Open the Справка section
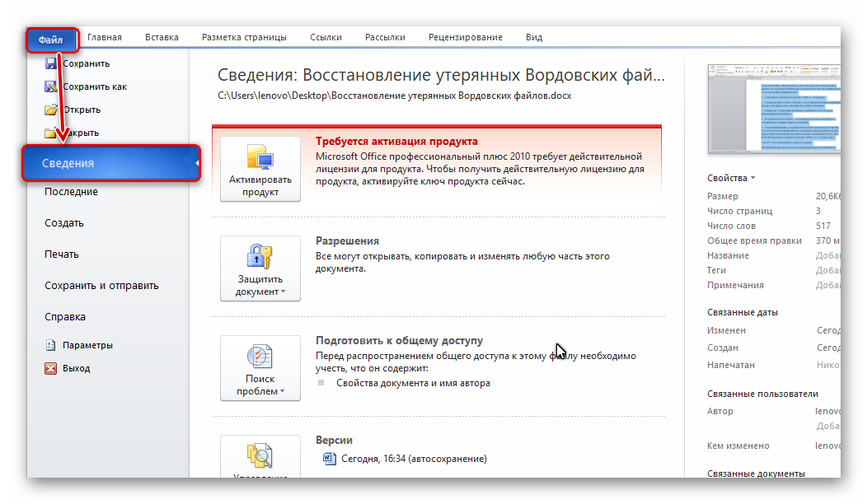 (65, 317)
